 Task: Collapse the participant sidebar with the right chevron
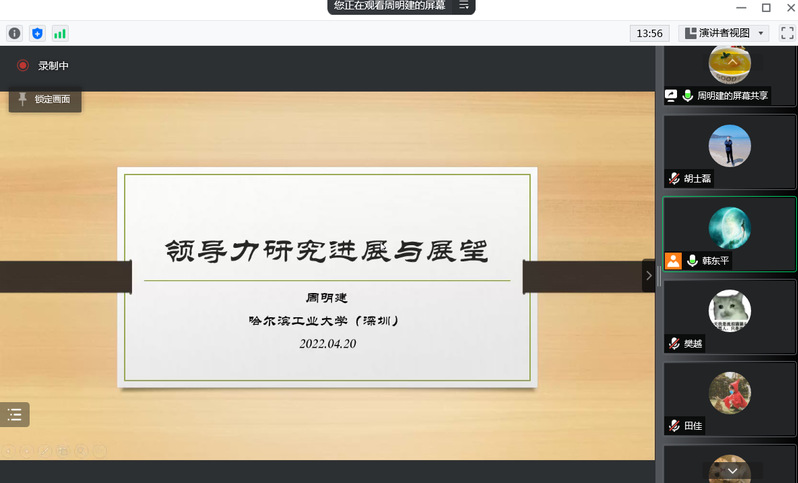click(648, 275)
